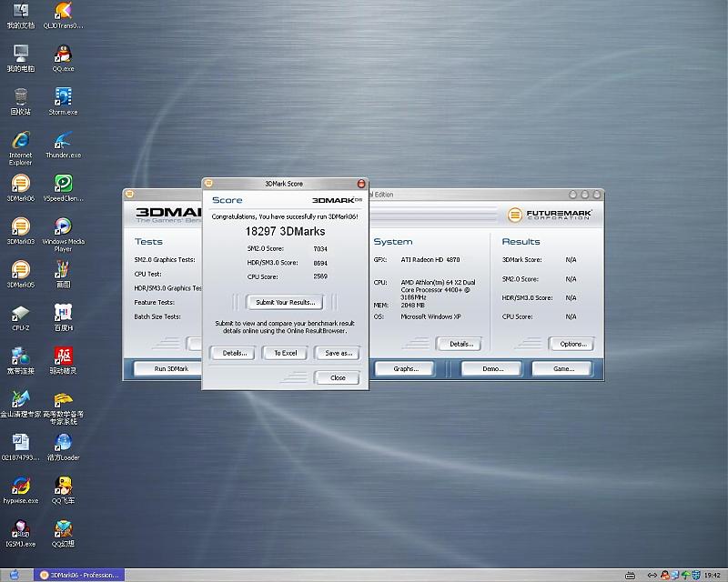The image size is (728, 582).
Task: Click the 2048 MB memory value
Action: tap(413, 305)
